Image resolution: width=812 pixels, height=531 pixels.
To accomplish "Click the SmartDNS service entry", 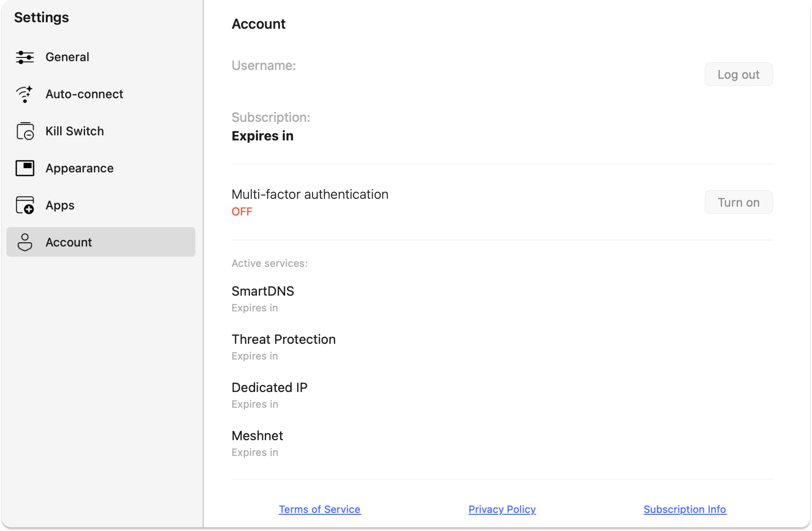I will point(263,291).
